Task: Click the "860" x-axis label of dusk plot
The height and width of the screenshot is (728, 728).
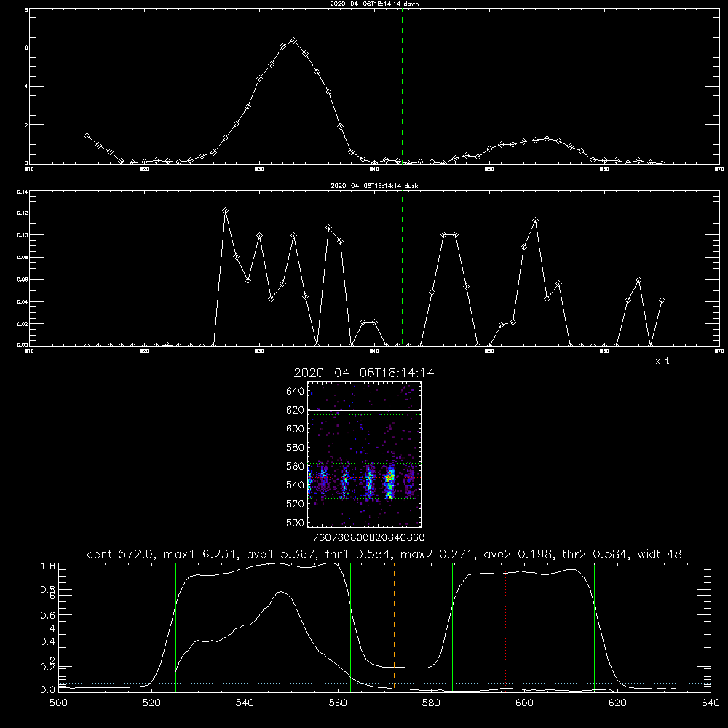Action: 604,352
